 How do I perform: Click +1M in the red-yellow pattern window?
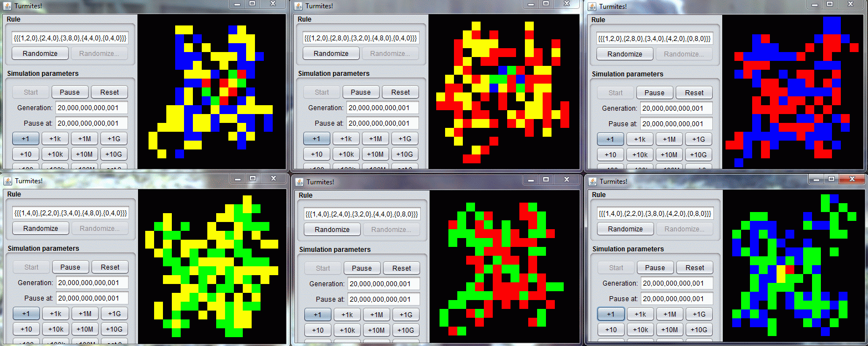[x=375, y=138]
